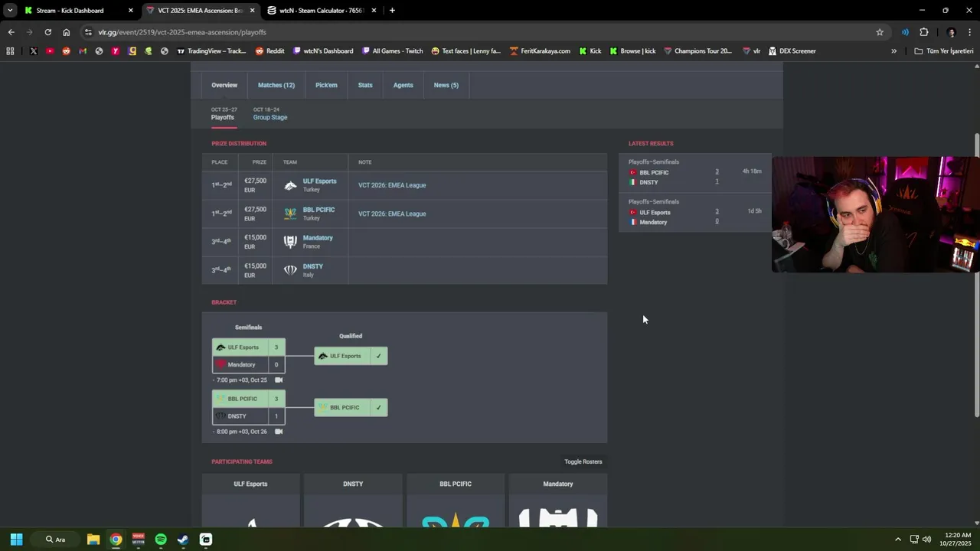Open Windows search box Ara
The width and height of the screenshot is (980, 551).
(56, 540)
